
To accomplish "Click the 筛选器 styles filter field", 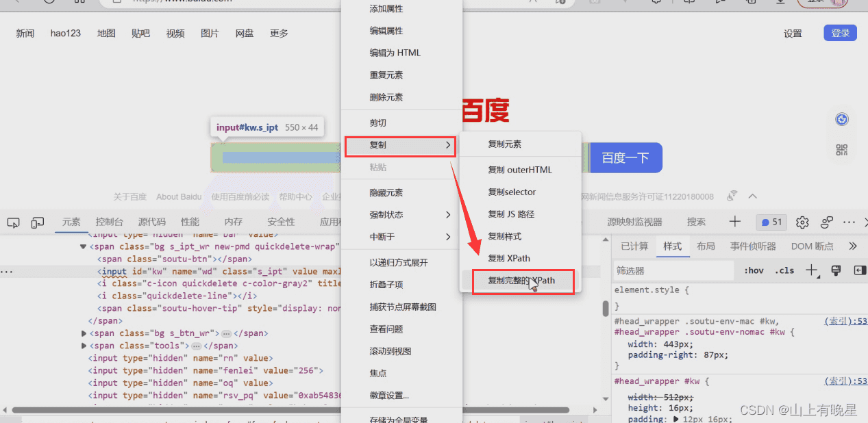I will coord(674,270).
